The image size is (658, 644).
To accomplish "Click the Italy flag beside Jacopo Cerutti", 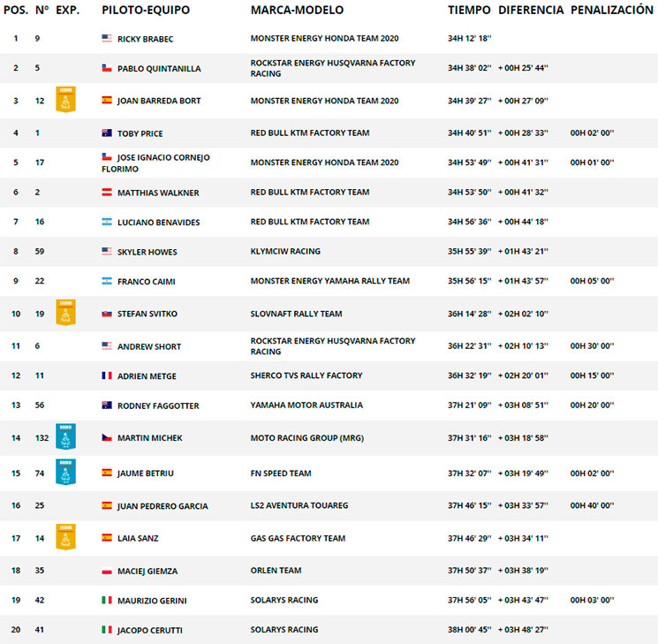I will coord(107,629).
